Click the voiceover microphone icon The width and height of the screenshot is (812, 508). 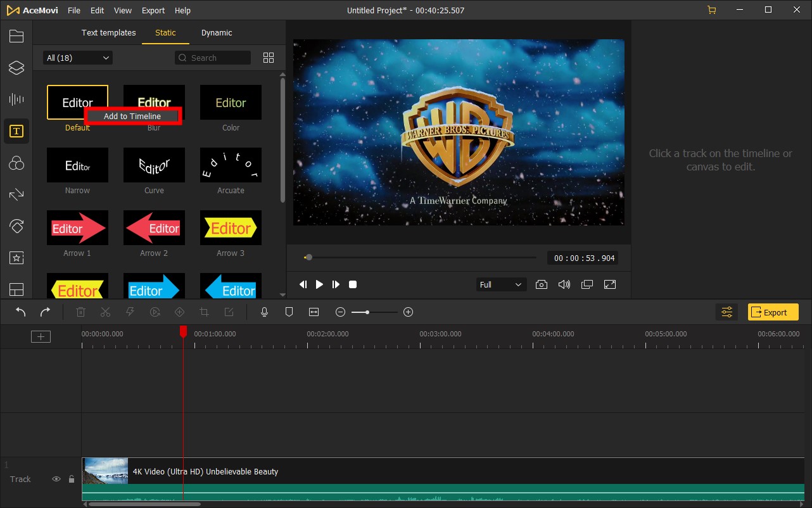tap(265, 312)
